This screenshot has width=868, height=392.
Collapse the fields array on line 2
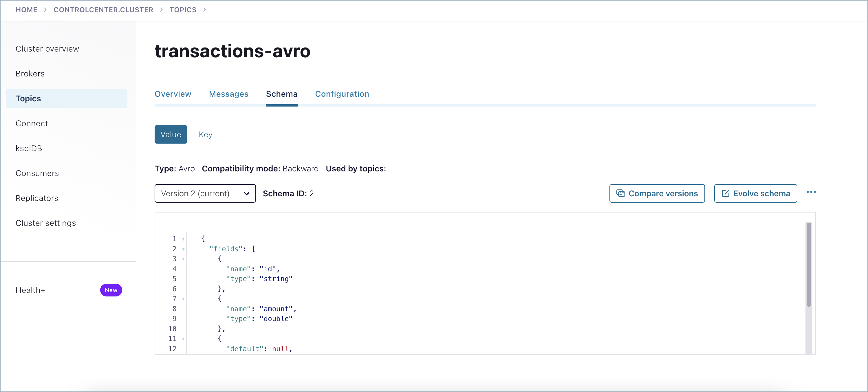click(183, 249)
